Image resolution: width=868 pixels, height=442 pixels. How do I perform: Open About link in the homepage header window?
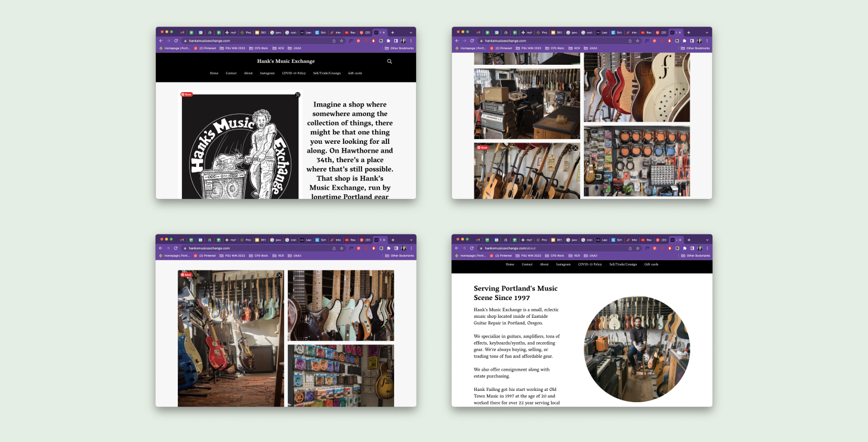[249, 73]
